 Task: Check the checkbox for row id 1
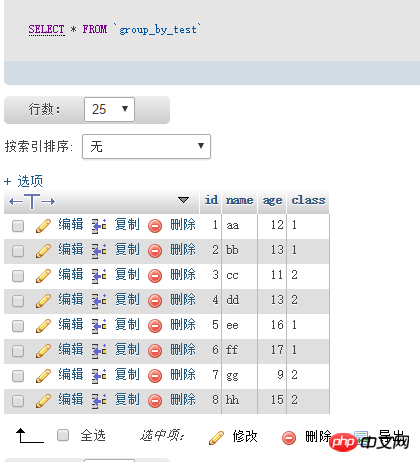[x=18, y=226]
